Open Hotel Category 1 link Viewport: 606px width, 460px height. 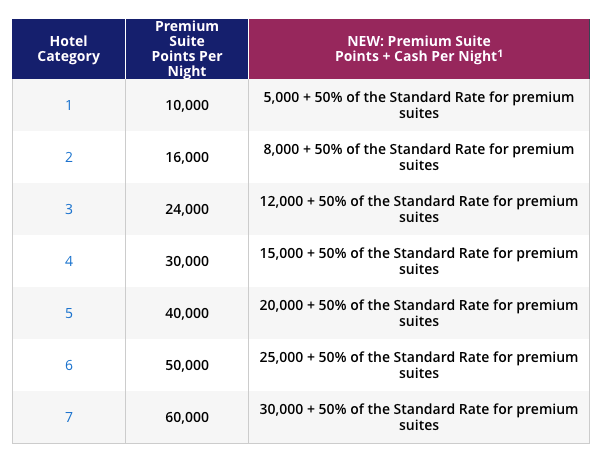[x=69, y=105]
